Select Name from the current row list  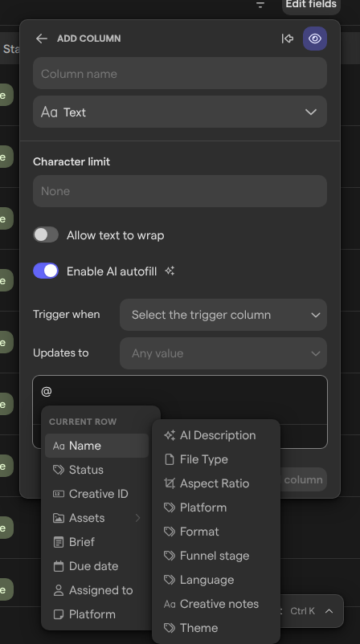click(96, 446)
